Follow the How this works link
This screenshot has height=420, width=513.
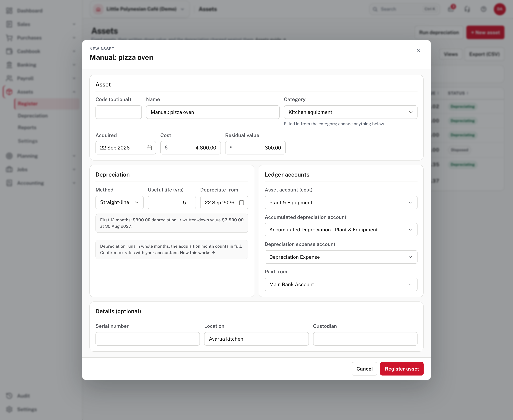(x=197, y=253)
